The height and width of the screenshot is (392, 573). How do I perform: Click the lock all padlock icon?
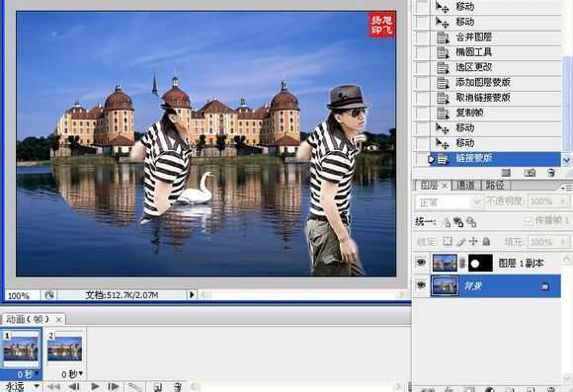coord(486,242)
